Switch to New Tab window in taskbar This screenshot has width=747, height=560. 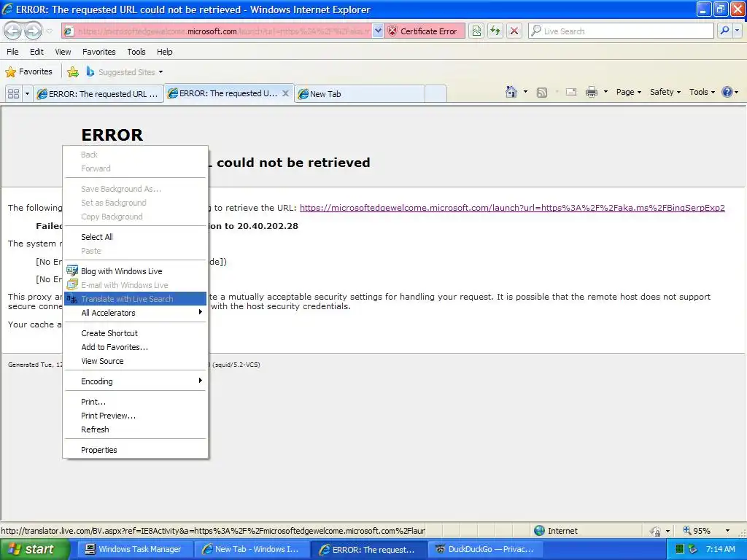[251, 549]
